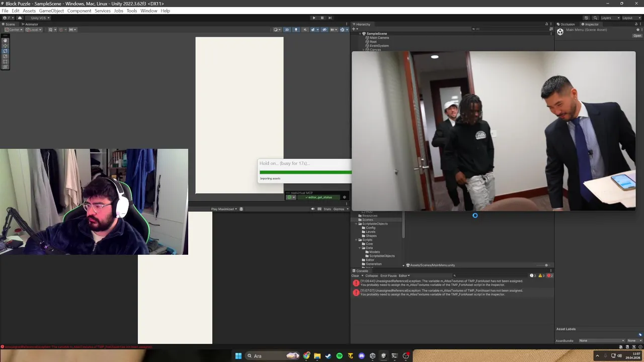The height and width of the screenshot is (362, 644).
Task: Open the realvirtual MCP settings gear
Action: (345, 197)
